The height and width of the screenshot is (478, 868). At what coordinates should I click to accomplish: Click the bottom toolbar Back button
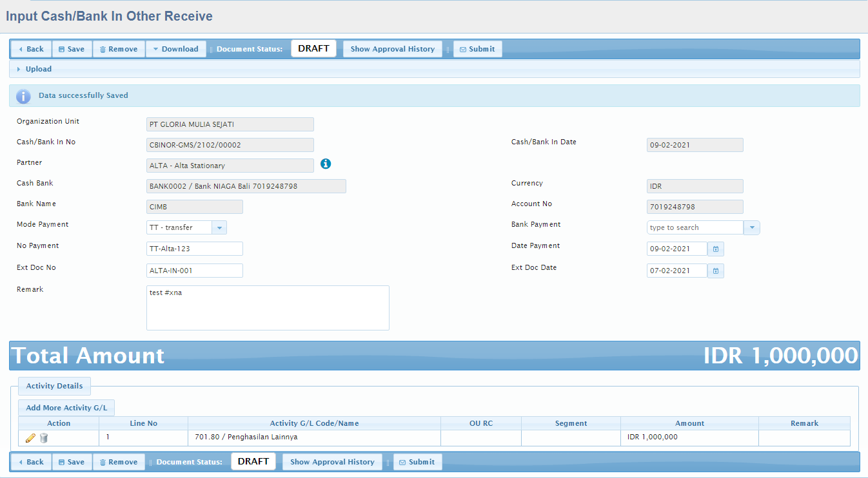[x=31, y=462]
